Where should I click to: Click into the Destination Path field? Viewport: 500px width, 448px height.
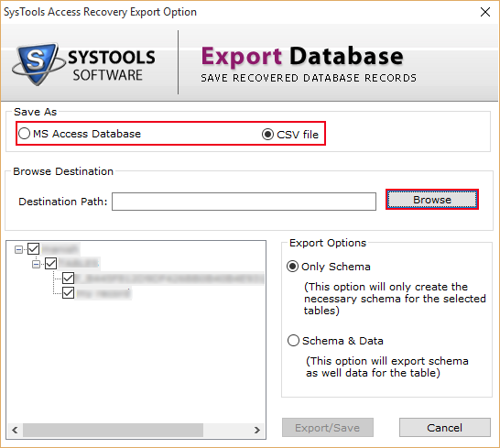coord(244,202)
